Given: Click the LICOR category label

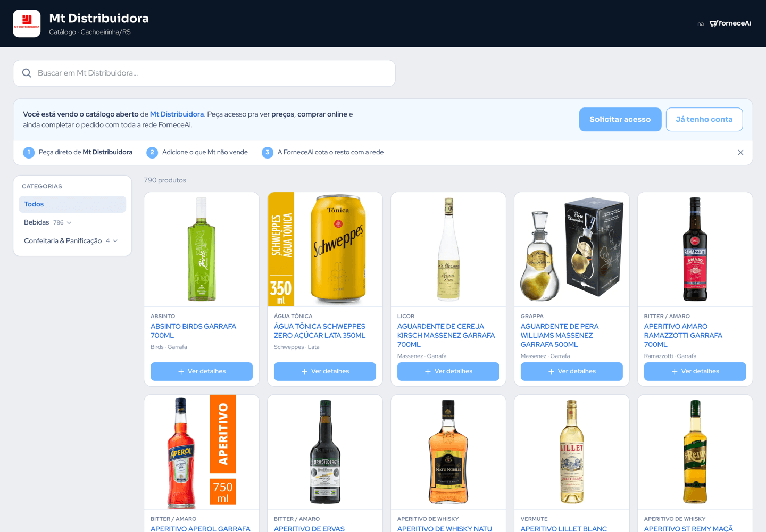Looking at the screenshot, I should [406, 317].
